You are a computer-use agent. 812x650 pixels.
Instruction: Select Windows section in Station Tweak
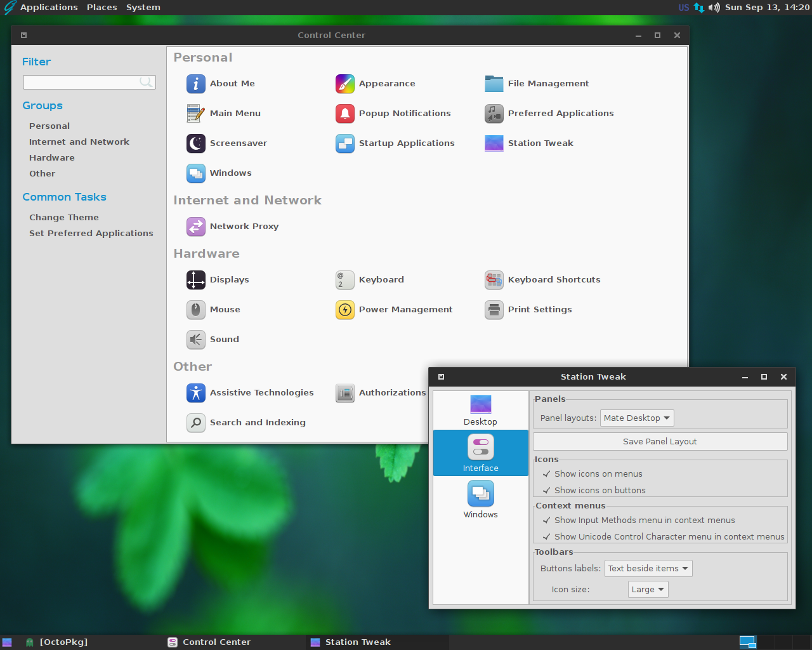coord(481,500)
